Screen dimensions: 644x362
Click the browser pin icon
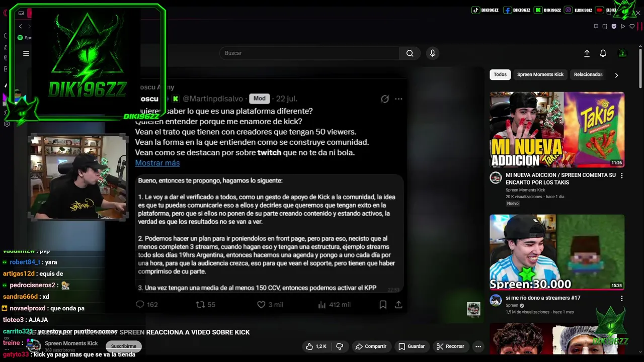[x=596, y=26]
